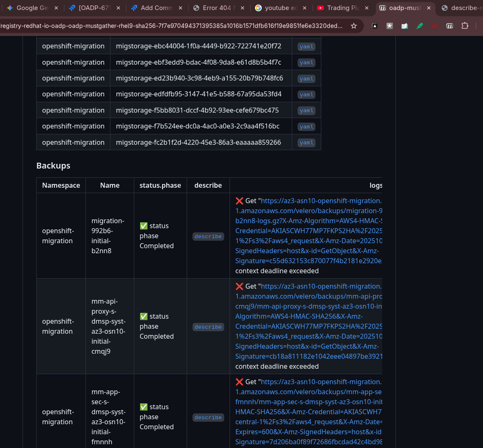Image resolution: width=483 pixels, height=448 pixels.
Task: Open the Extensions puzzle-piece menu
Action: [x=465, y=26]
